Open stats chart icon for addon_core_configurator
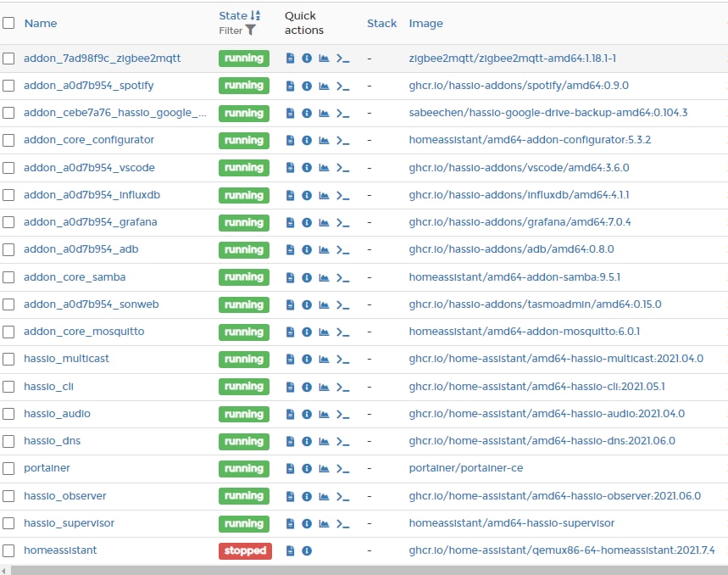 click(x=324, y=140)
